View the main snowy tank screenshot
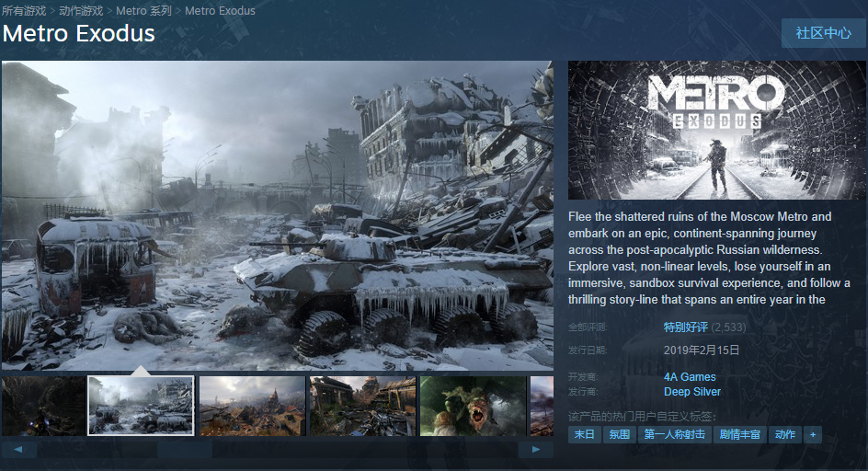The image size is (868, 471). [x=278, y=215]
